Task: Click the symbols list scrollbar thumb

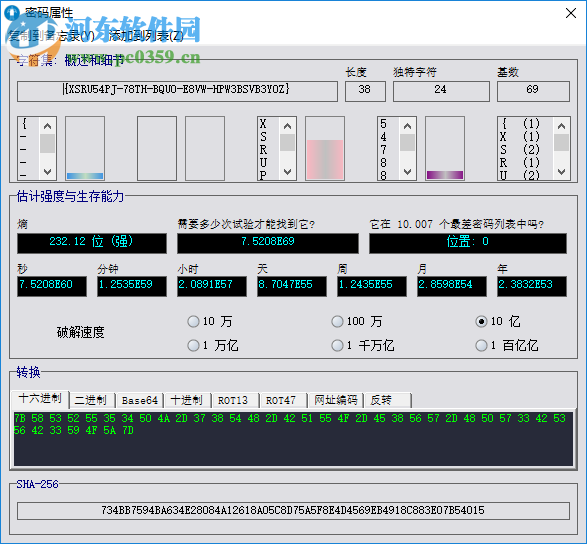Action: click(47, 143)
